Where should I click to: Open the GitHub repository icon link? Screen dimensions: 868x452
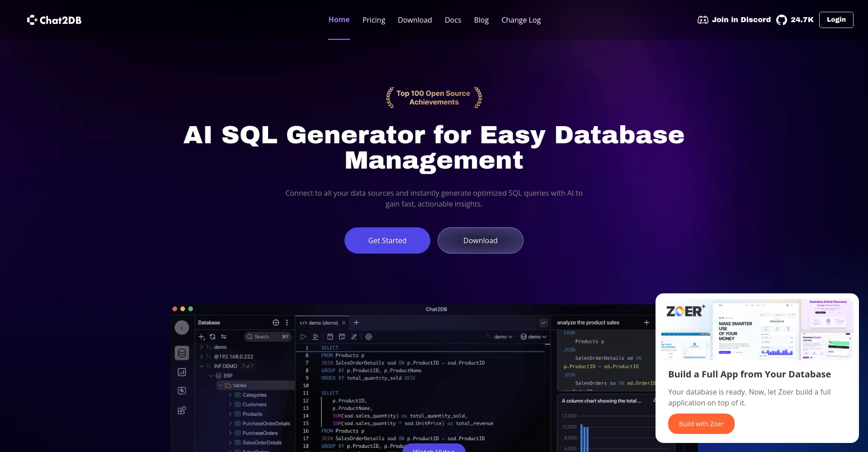point(781,20)
